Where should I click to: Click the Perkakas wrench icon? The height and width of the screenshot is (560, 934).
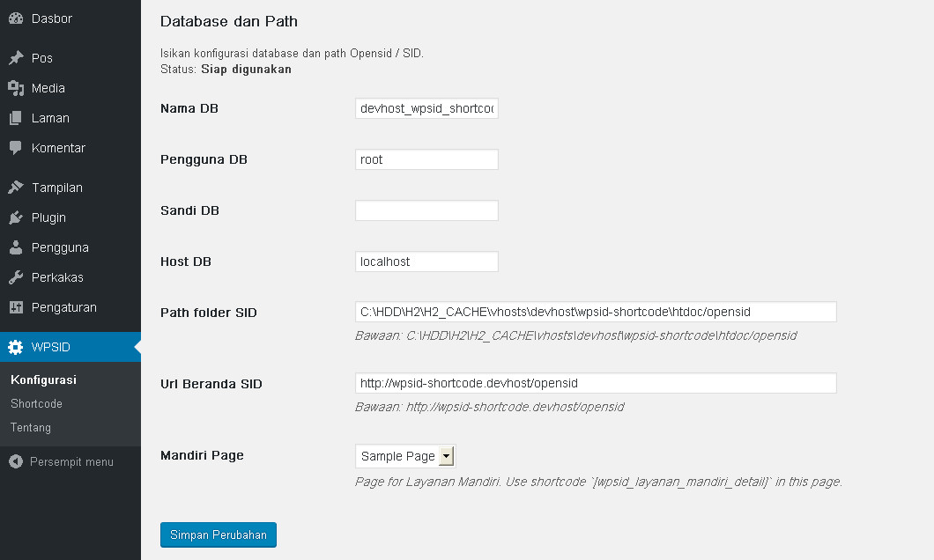(16, 277)
